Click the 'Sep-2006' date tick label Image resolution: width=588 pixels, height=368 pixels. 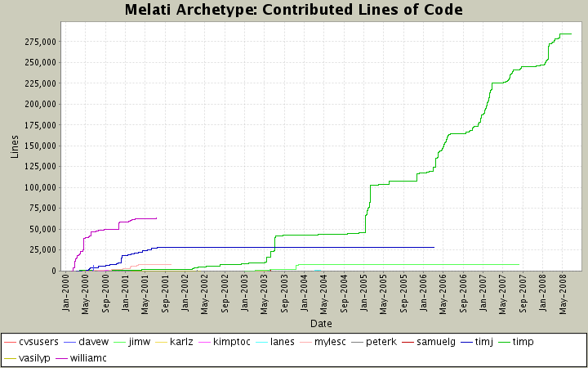click(463, 294)
